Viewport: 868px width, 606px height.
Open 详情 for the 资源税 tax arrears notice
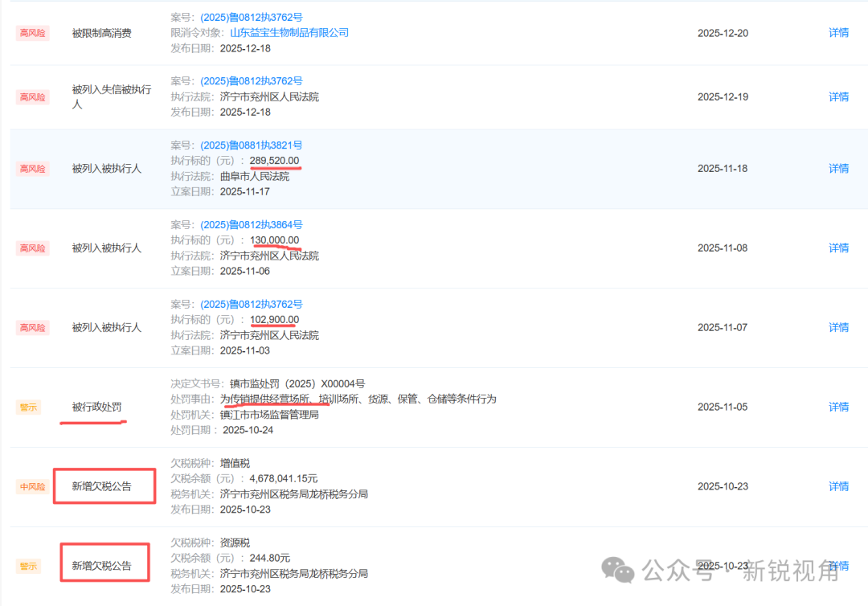tap(838, 566)
